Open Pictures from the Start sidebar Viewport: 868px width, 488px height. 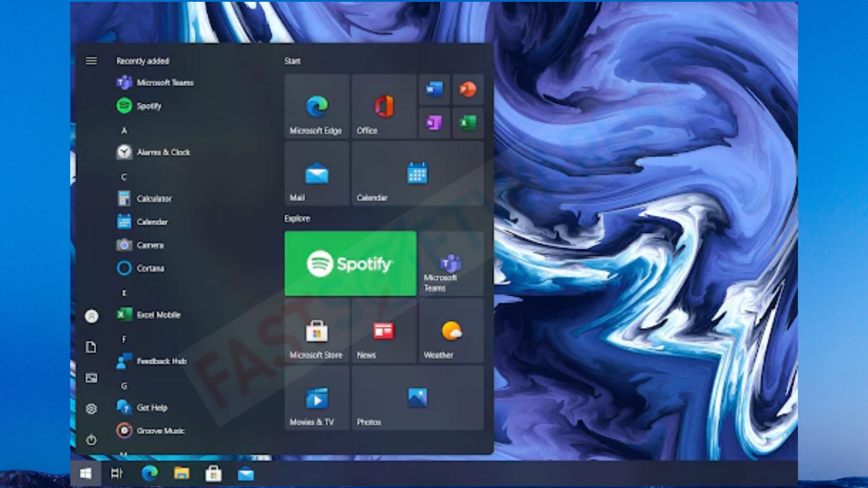point(91,378)
